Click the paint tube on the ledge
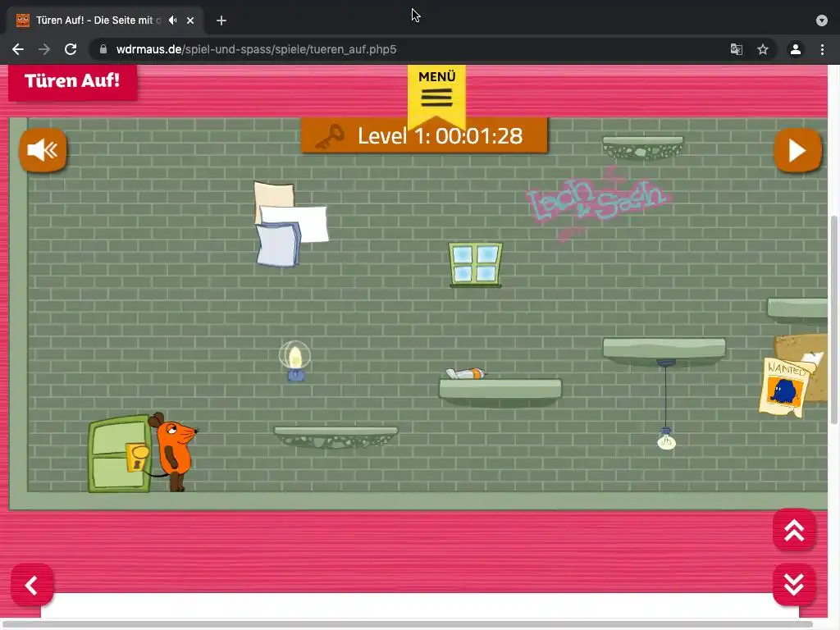Viewport: 840px width, 630px height. pos(466,373)
